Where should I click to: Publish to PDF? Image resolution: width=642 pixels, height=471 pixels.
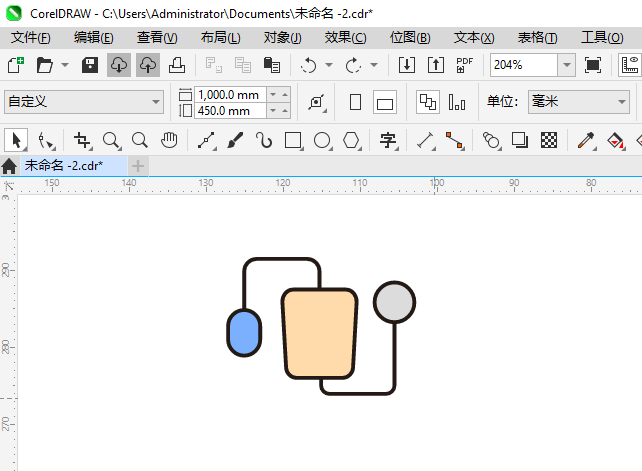(x=465, y=65)
